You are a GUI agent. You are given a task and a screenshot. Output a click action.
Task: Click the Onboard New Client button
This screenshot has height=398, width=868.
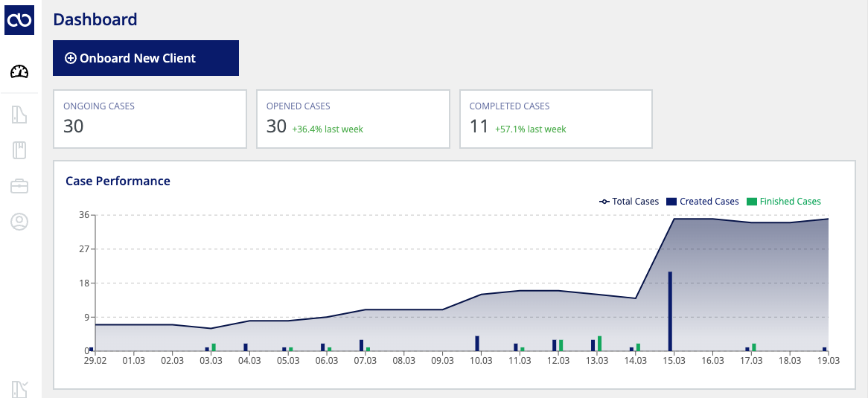[146, 58]
